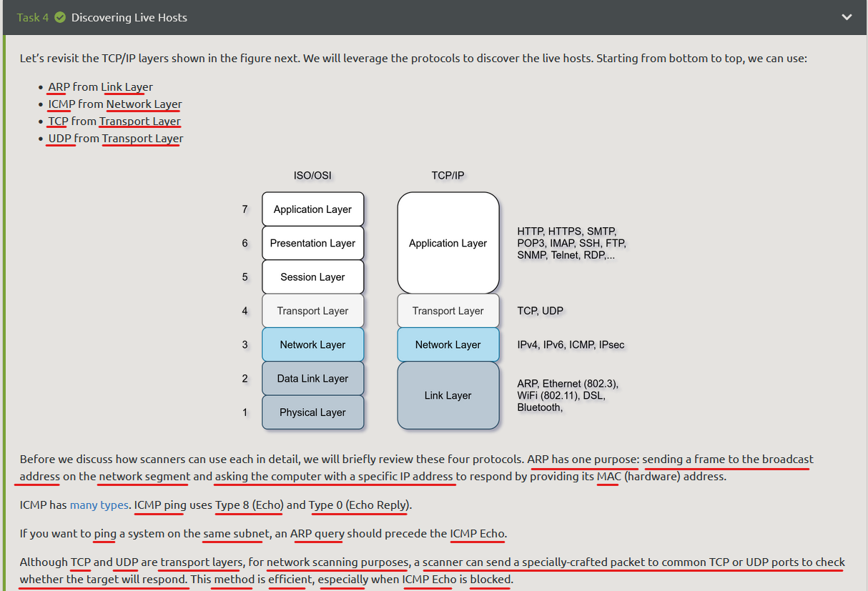Viewport: 868px width, 591px height.
Task: Select TCP/IP Application Layer box
Action: pos(448,243)
